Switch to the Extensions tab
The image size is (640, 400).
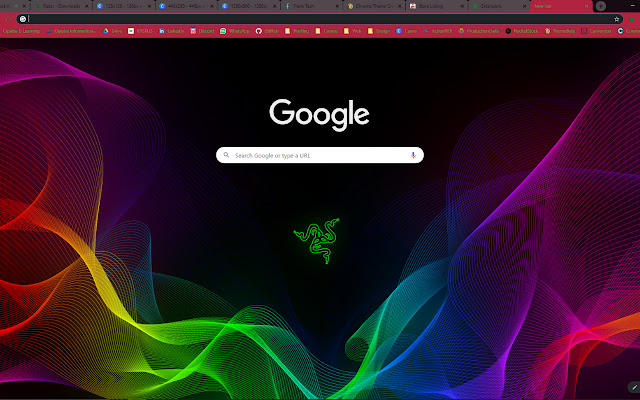click(x=499, y=6)
